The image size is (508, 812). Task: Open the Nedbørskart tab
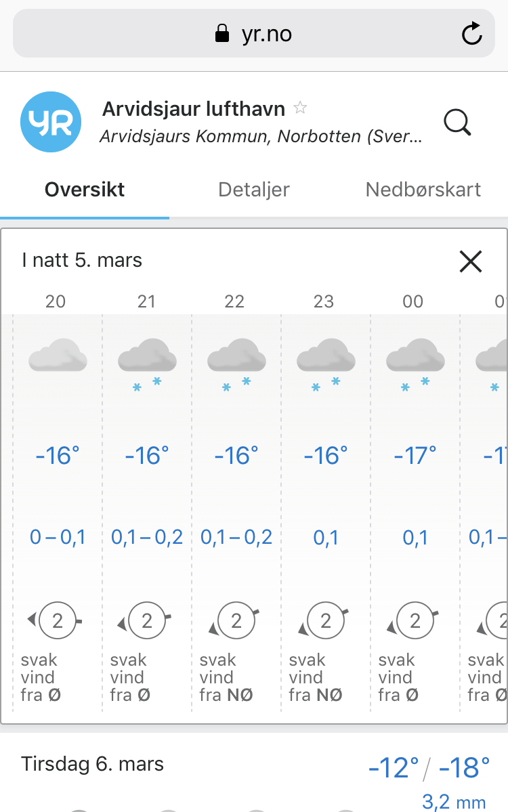coord(423,190)
